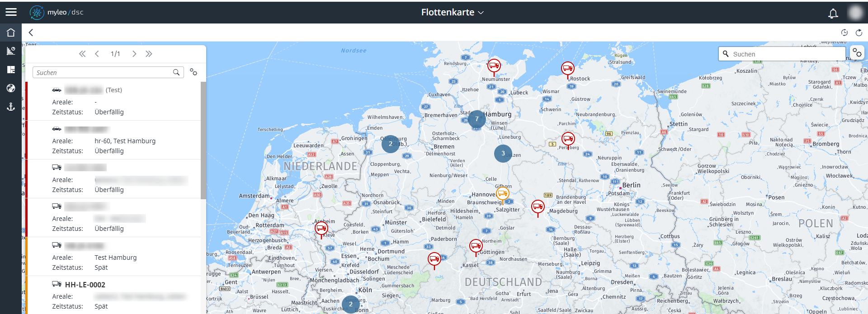
Task: Click truck marker west of Kassel
Action: pyautogui.click(x=434, y=260)
